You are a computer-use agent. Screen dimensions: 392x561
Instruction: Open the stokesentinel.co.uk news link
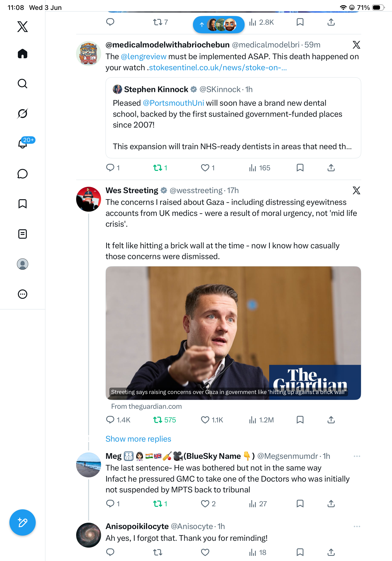pos(218,67)
